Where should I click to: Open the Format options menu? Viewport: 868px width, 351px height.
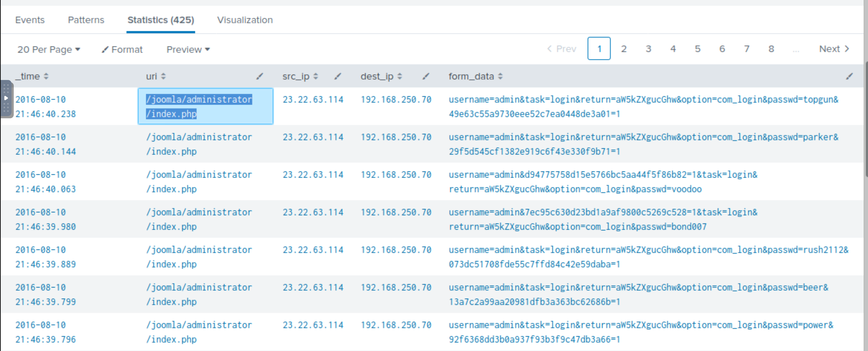click(x=122, y=50)
